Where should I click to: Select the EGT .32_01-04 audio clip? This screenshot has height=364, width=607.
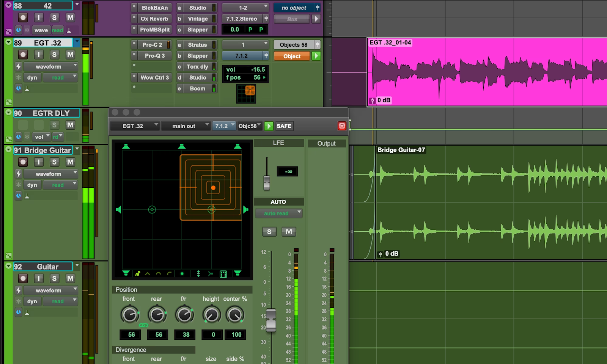[x=487, y=72]
